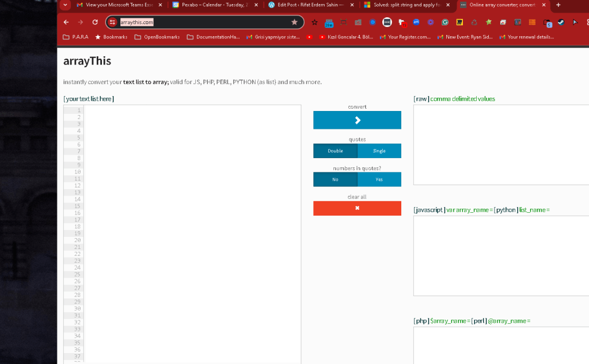This screenshot has height=364, width=589.
Task: Open Kizil Goncalar 4. Böl... bookmark
Action: pyautogui.click(x=346, y=37)
